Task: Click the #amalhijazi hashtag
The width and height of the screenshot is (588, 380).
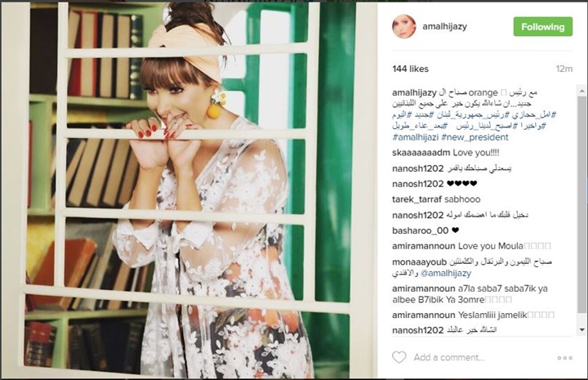Action: tap(415, 137)
